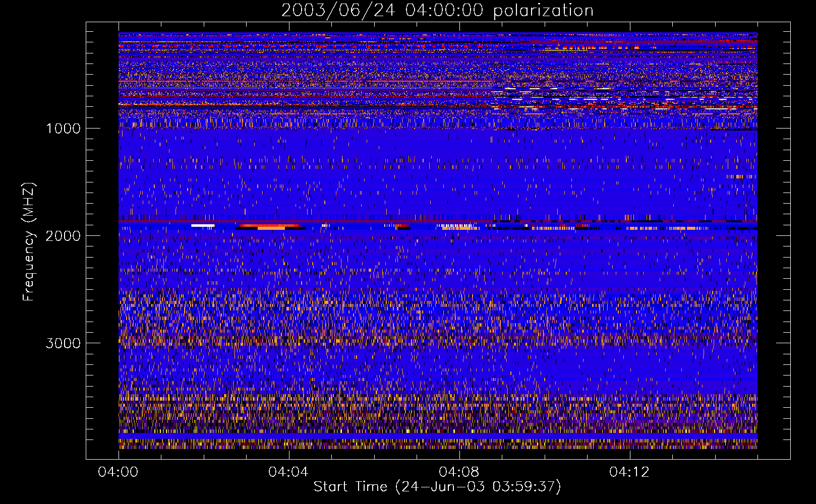Click the 'Start Time (24-Jun-03 03:59:37)' label
Image resolution: width=816 pixels, height=504 pixels.
[437, 487]
